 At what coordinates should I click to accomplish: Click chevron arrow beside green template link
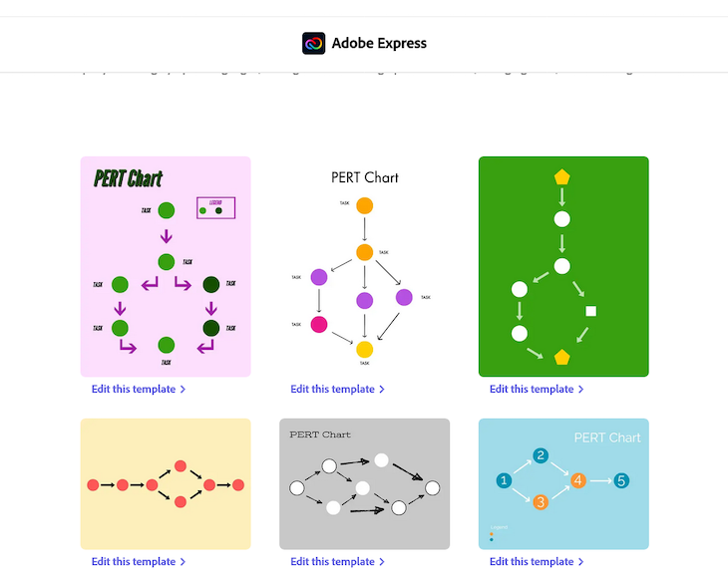coord(581,390)
